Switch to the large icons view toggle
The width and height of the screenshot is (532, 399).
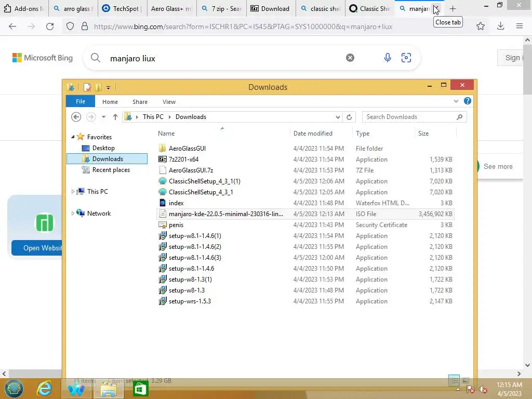[x=465, y=381]
